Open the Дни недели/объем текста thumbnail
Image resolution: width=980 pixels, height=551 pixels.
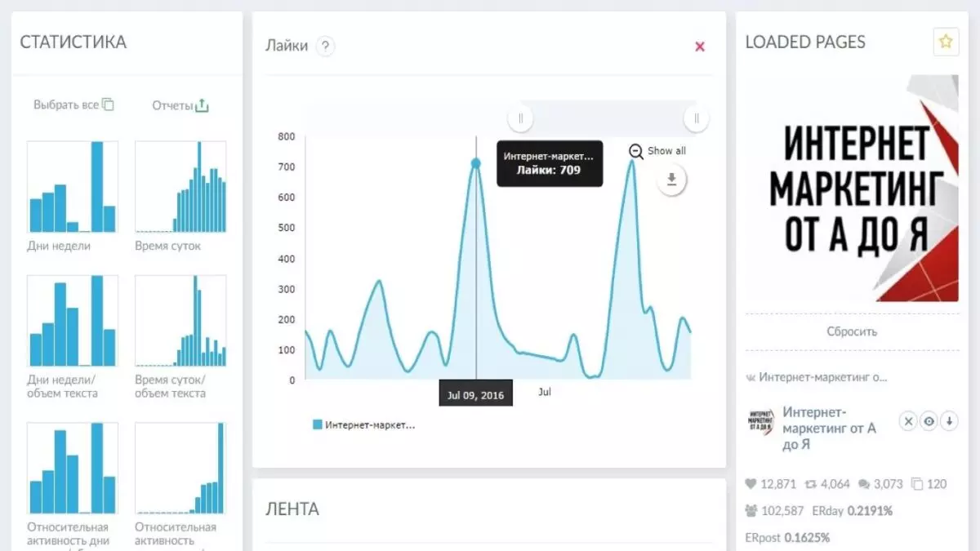tap(73, 321)
